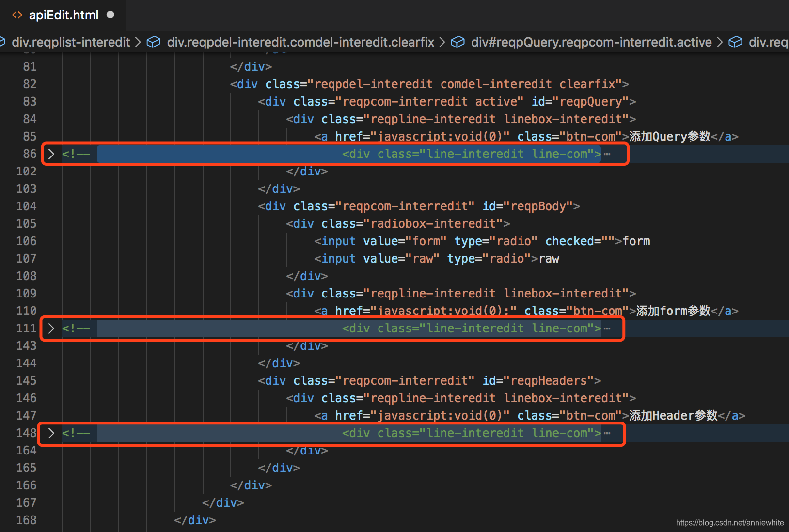Click class "btn-com" on line 147
The width and height of the screenshot is (789, 532).
pos(591,416)
